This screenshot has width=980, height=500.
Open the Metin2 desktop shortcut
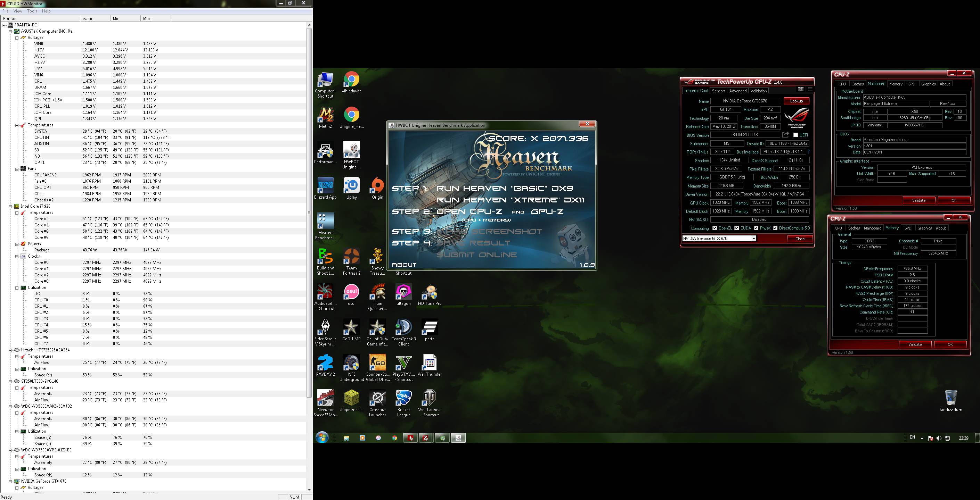[325, 118]
